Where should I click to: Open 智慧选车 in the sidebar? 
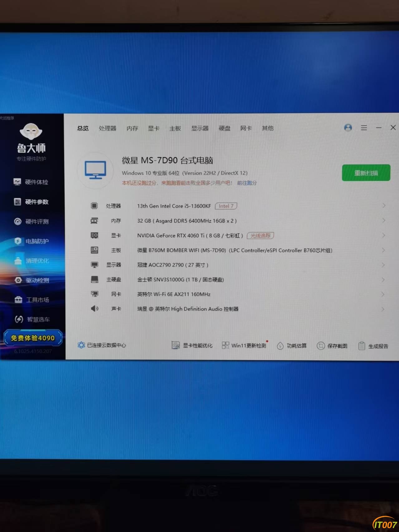coord(32,319)
